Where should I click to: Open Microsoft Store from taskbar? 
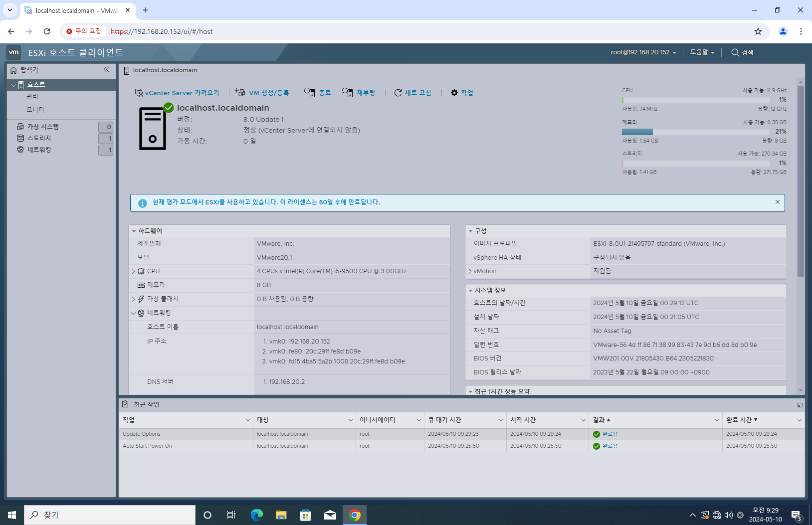[306, 515]
